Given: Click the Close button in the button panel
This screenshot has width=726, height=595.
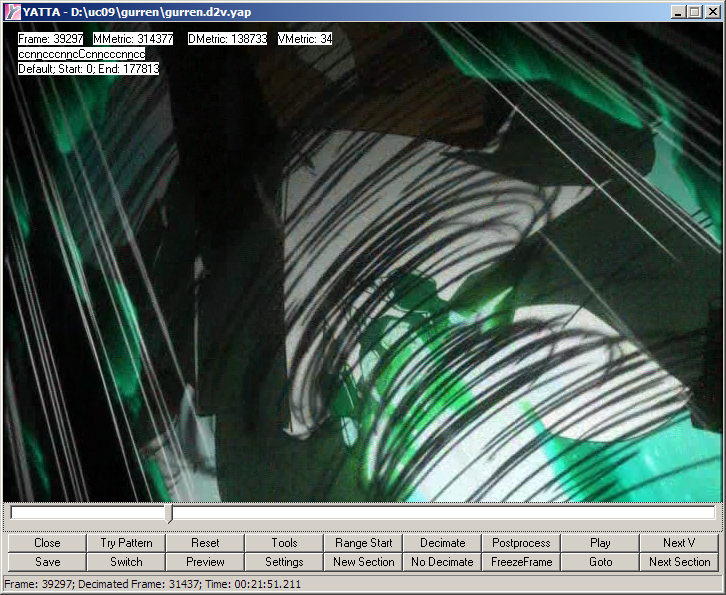Looking at the screenshot, I should 47,543.
